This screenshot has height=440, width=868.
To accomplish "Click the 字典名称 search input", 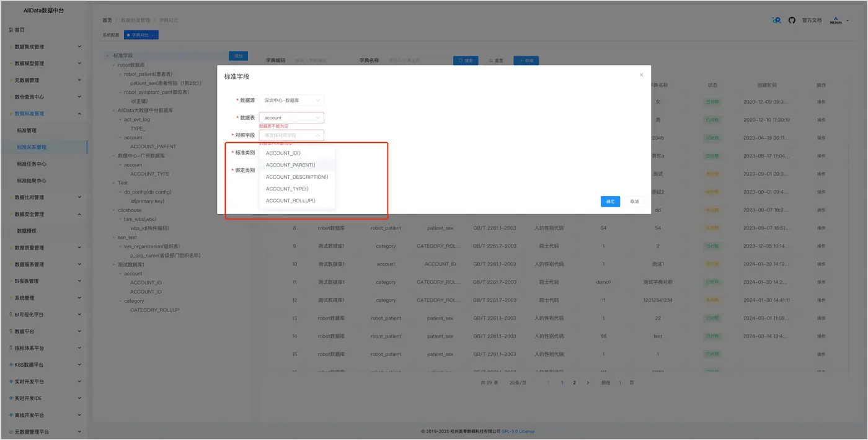I will point(414,61).
